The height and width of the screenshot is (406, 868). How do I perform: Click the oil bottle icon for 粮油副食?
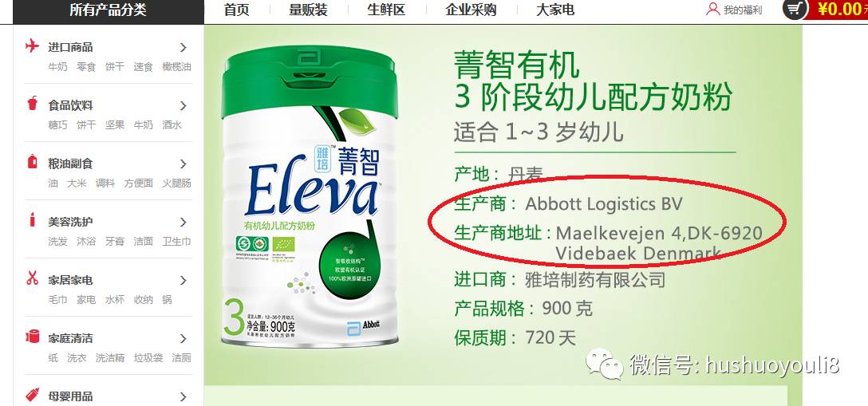pos(32,161)
